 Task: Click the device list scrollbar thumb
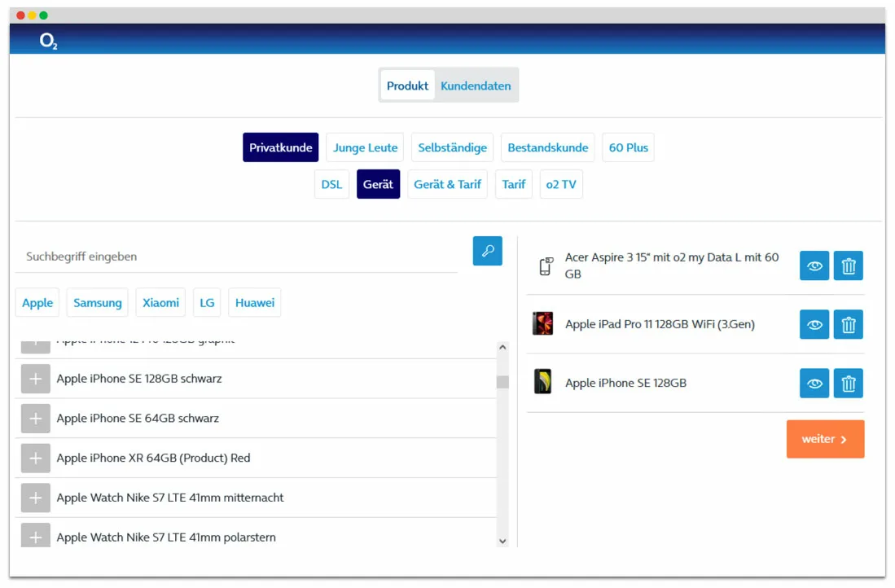pyautogui.click(x=502, y=382)
